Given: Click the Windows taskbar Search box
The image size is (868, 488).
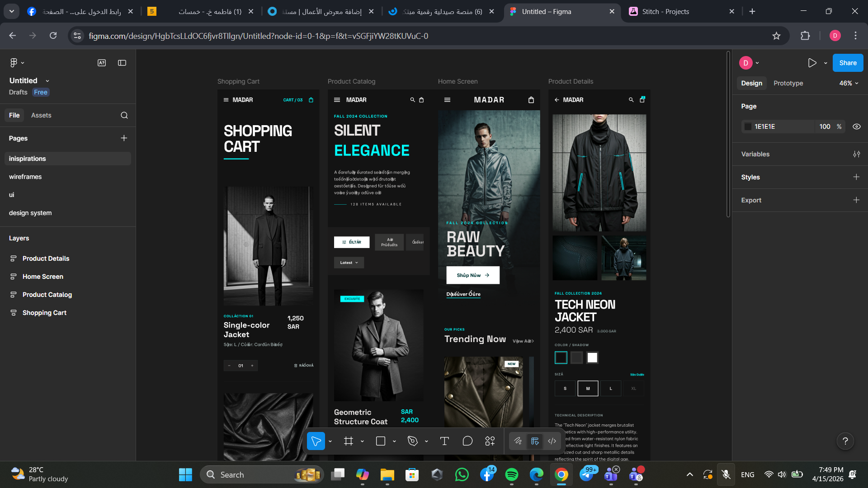Looking at the screenshot, I should (261, 474).
